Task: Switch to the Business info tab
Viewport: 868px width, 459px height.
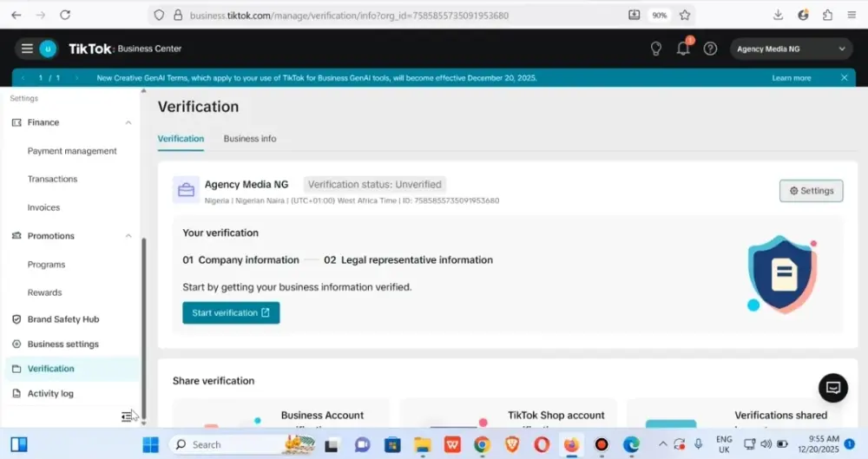Action: point(250,139)
